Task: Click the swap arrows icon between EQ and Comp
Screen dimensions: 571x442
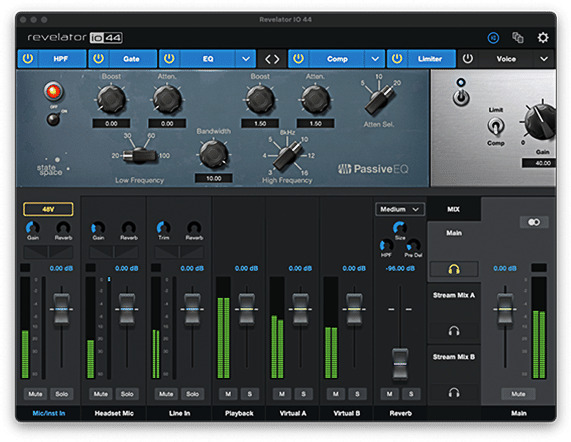Action: 272,59
